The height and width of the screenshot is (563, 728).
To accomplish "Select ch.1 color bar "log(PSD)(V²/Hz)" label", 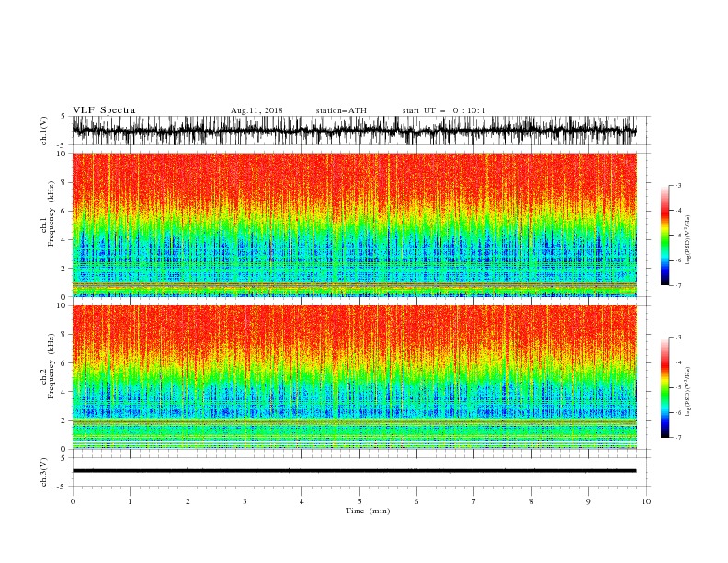I will click(688, 240).
